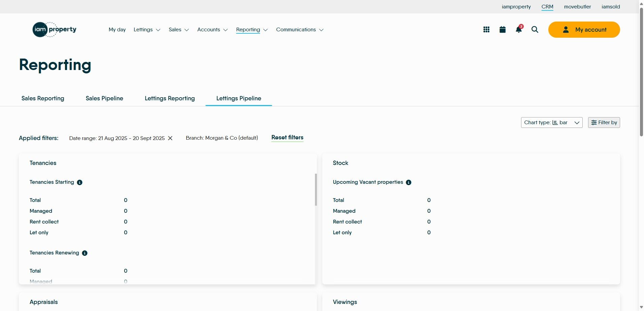
Task: Open the iamsold top link
Action: (x=611, y=7)
